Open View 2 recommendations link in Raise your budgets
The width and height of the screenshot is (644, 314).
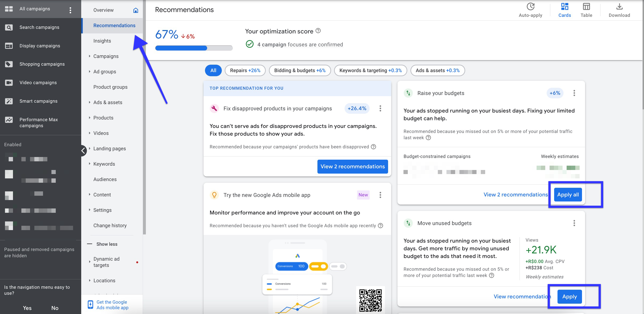[515, 195]
